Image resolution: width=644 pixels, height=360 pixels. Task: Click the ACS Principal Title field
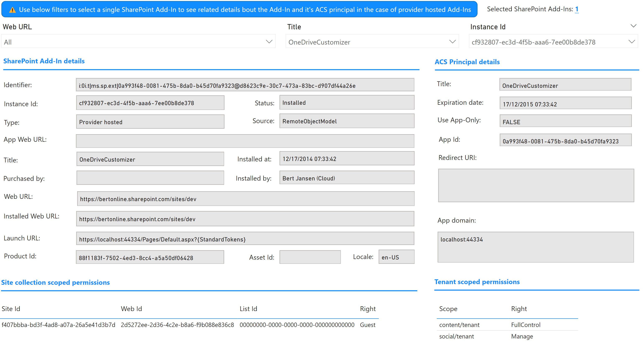[565, 85]
